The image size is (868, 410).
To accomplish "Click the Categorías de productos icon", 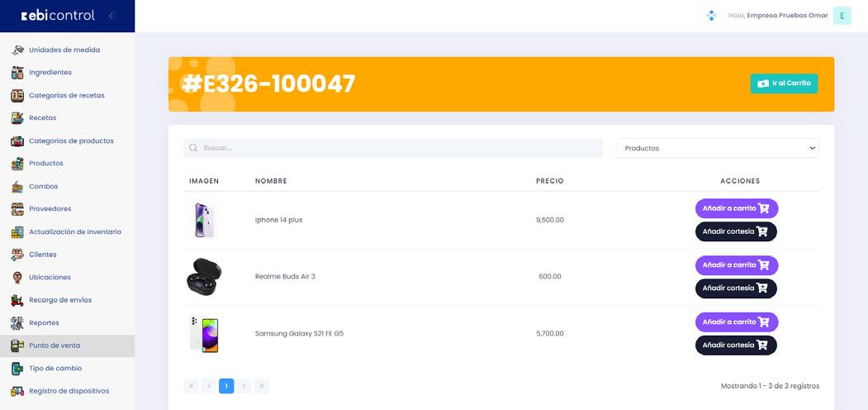I will tap(17, 141).
